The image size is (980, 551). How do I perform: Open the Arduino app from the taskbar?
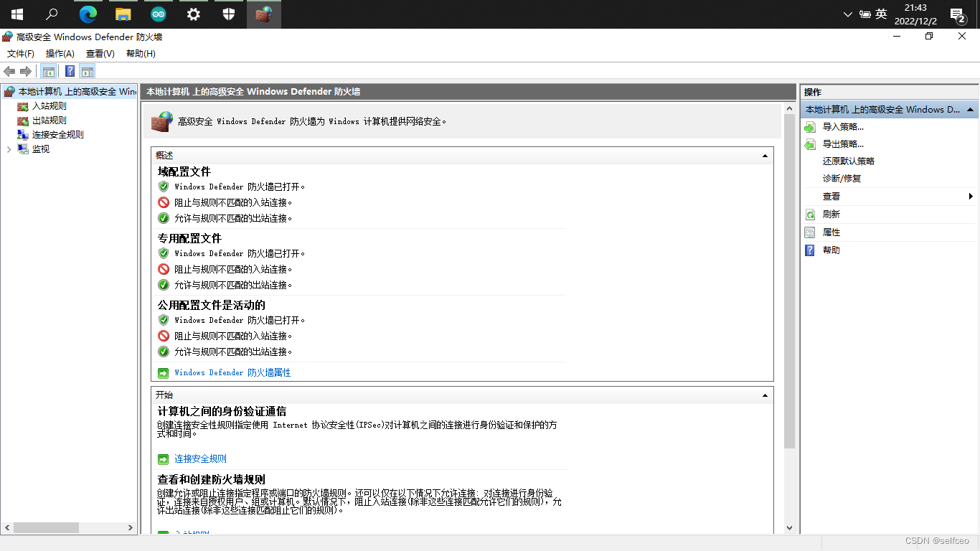pyautogui.click(x=159, y=14)
